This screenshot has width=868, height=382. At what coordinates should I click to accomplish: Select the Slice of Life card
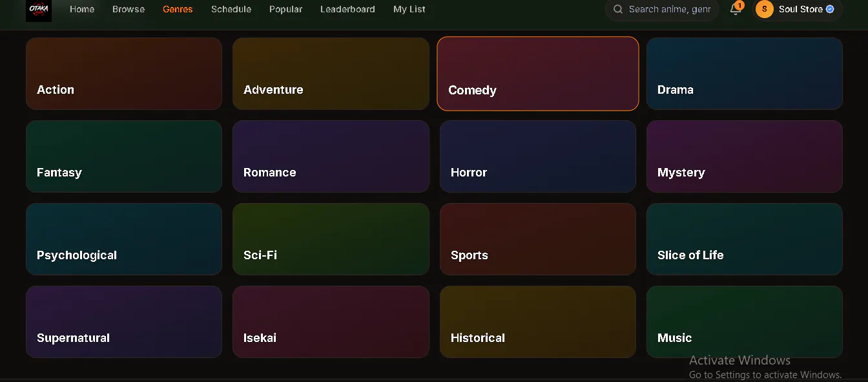click(745, 239)
